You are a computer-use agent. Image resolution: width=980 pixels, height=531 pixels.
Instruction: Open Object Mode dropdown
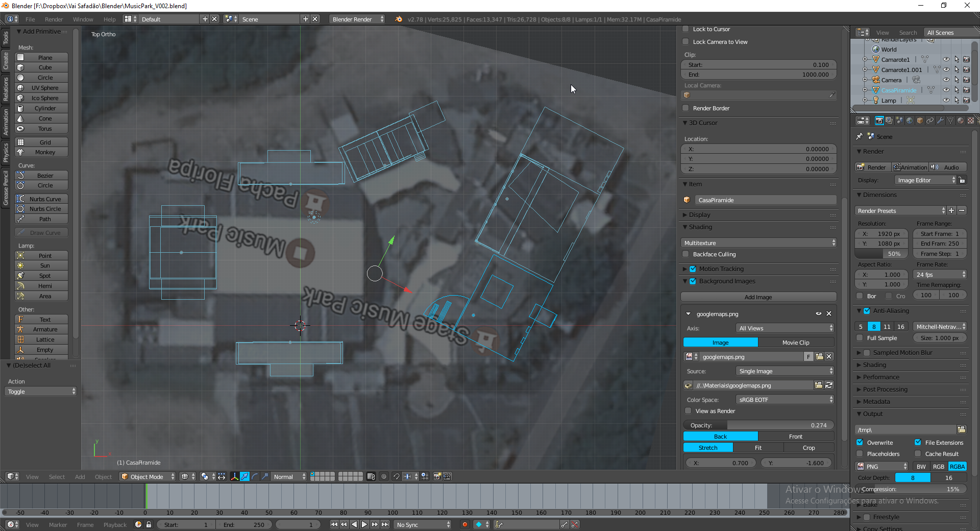coord(148,476)
